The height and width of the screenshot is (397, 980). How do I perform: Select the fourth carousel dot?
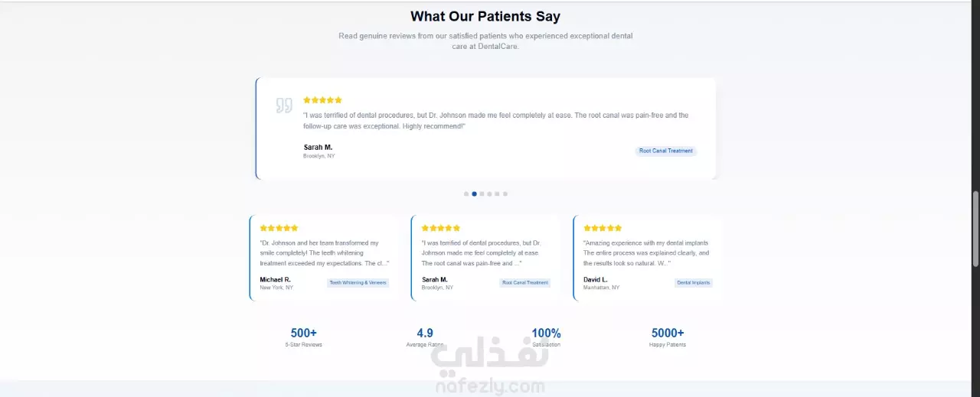489,194
